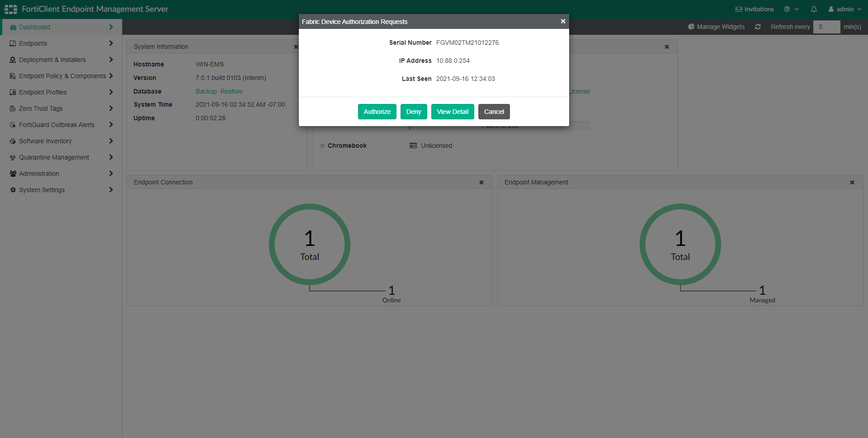This screenshot has height=438, width=868.
Task: Click the Endpoint Connection total donut chart
Action: tap(310, 244)
